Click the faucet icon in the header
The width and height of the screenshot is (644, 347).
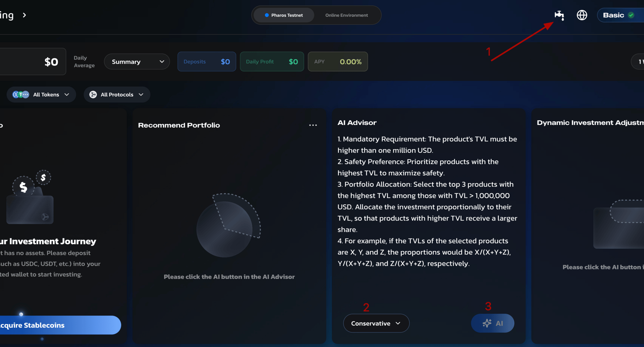(x=559, y=15)
